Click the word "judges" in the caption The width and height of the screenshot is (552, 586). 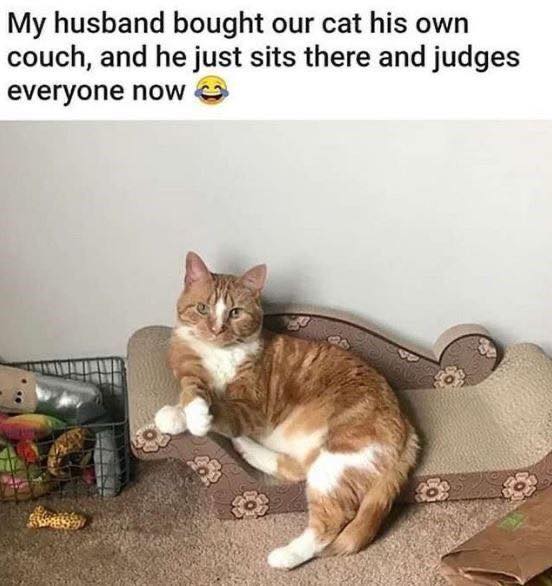pyautogui.click(x=476, y=59)
